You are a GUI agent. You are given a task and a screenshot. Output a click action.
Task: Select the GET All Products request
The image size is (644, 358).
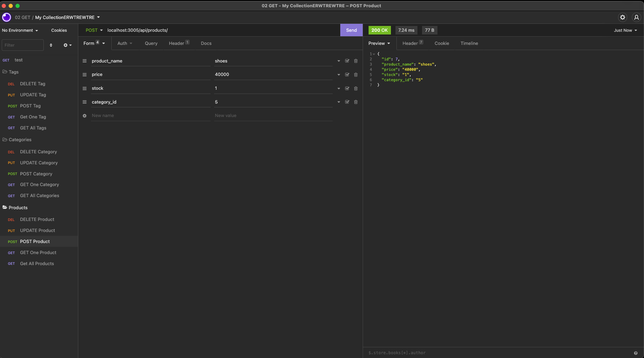(x=37, y=263)
